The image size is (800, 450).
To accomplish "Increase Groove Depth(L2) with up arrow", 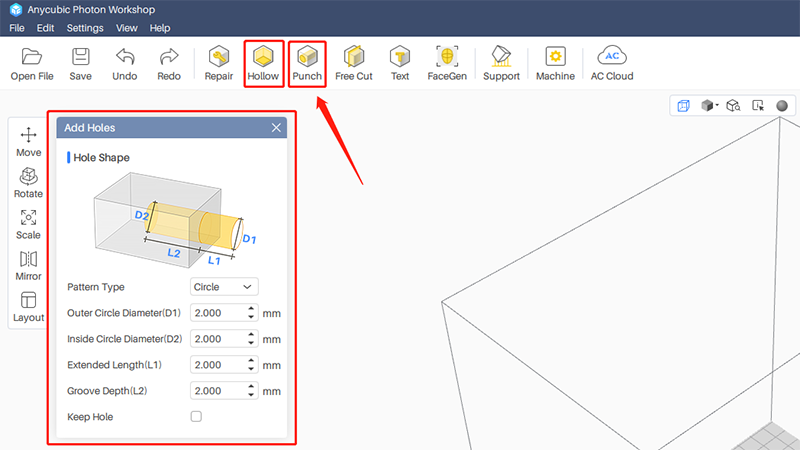I will [251, 387].
